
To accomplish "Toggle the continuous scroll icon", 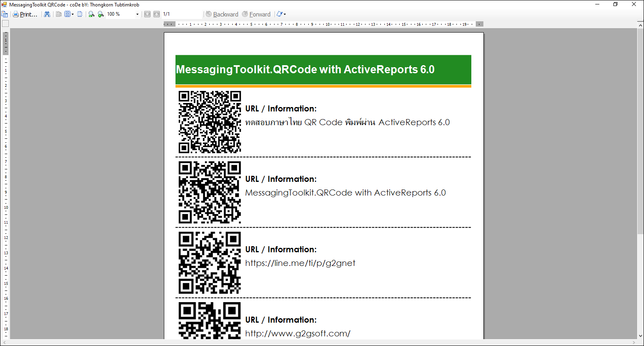I will [x=80, y=14].
